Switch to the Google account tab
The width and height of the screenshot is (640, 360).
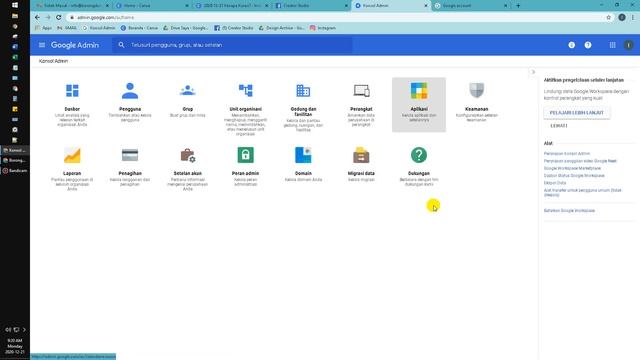click(471, 6)
